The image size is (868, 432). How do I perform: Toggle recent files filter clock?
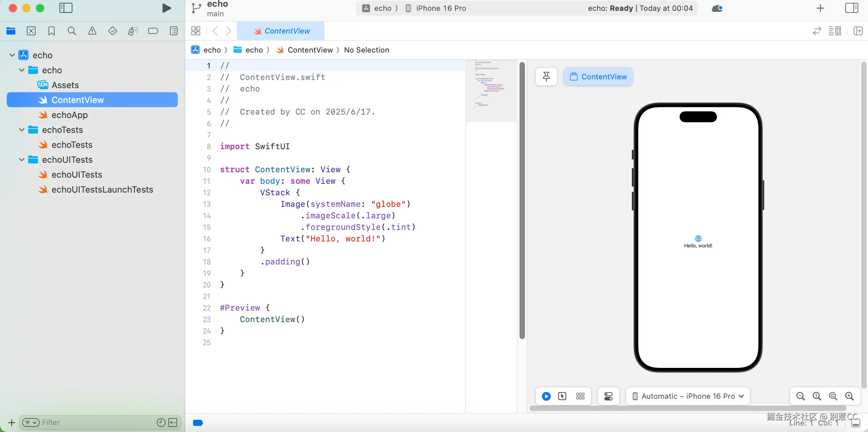point(161,422)
